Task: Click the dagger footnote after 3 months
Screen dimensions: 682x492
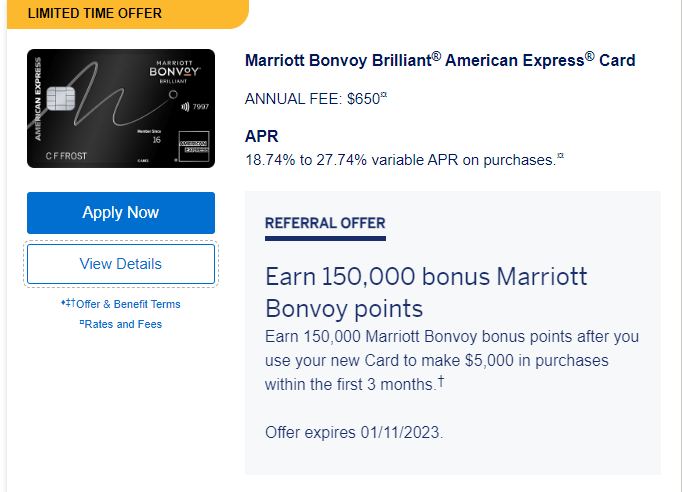Action: 441,381
